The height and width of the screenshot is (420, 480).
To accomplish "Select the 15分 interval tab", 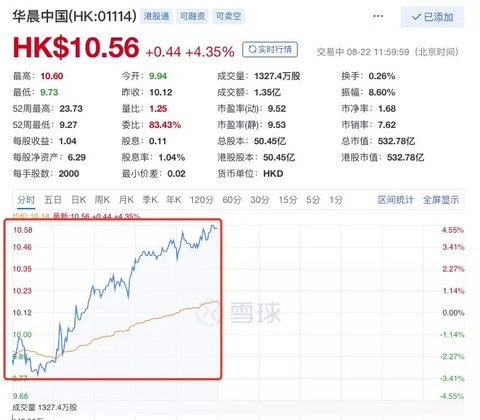I will tap(288, 200).
